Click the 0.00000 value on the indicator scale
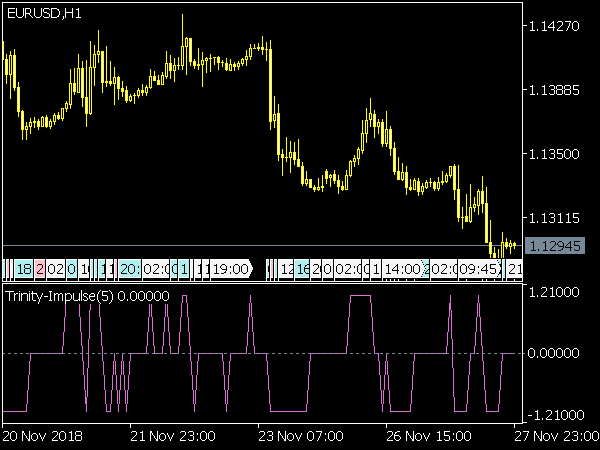This screenshot has width=600, height=450. click(554, 353)
